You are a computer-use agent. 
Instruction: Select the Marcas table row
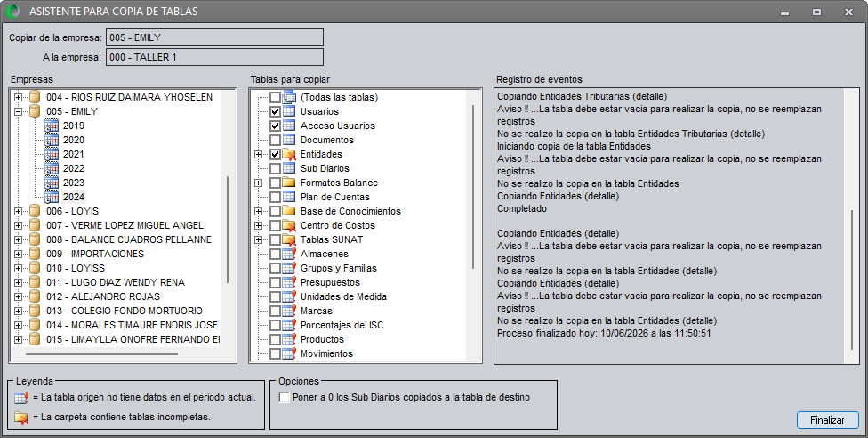click(x=316, y=311)
